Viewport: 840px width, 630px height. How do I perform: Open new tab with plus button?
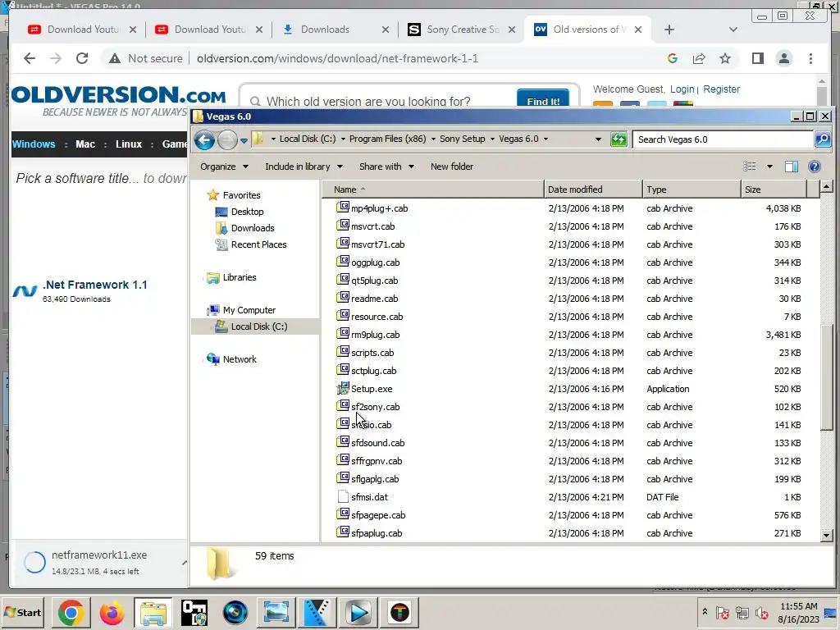tap(669, 30)
